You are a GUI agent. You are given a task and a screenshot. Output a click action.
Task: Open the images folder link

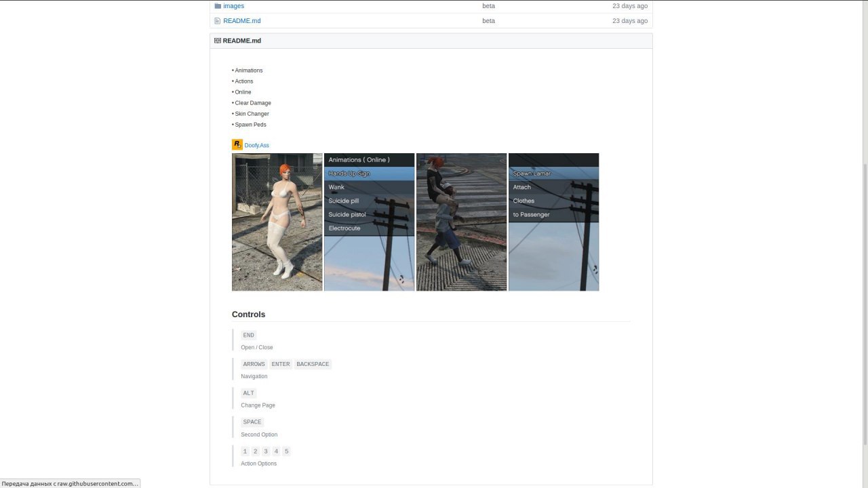233,6
